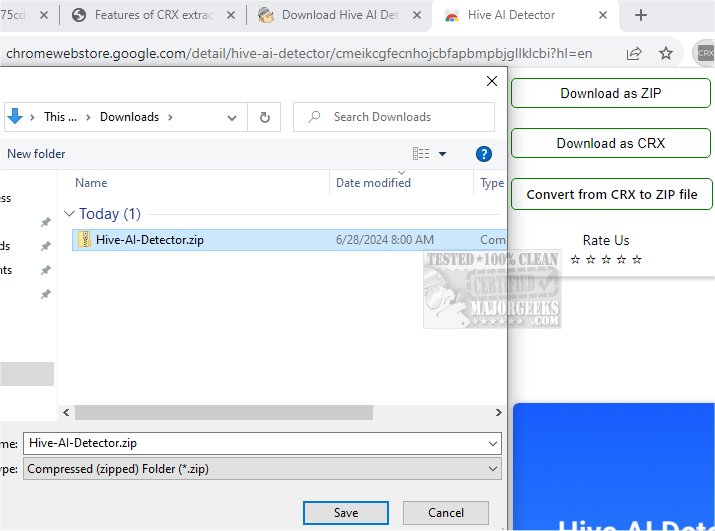The image size is (715, 531).
Task: Rate two stars under Rate Us
Action: point(591,260)
